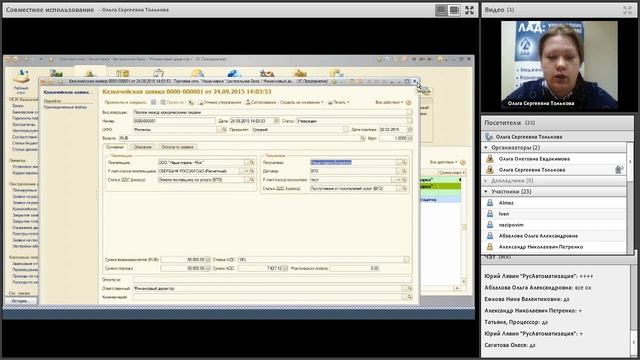Click help icon in background list window
This screenshot has width=640, height=360.
463,162
